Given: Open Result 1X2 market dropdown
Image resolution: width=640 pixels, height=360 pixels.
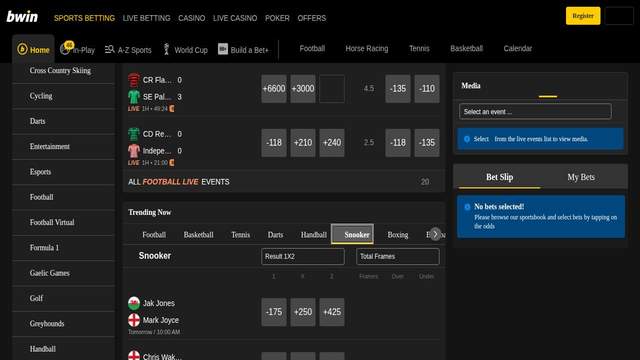Looking at the screenshot, I should coord(303,257).
